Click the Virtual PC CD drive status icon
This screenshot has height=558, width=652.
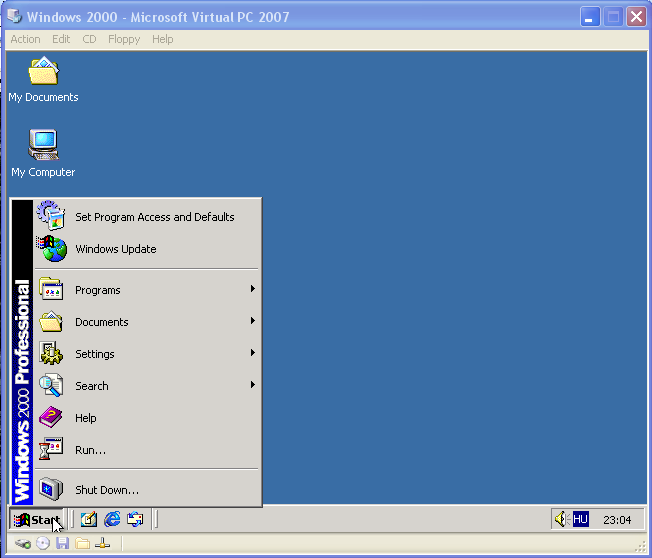coord(43,544)
